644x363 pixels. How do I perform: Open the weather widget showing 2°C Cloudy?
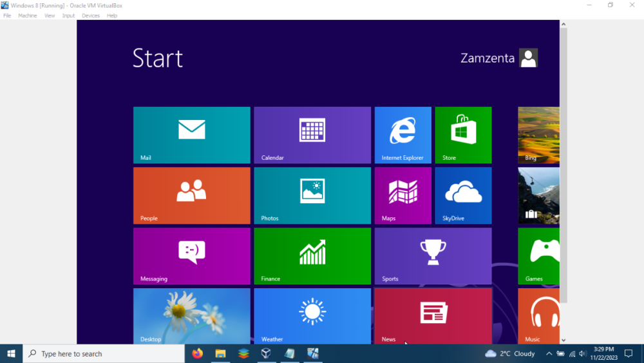509,353
